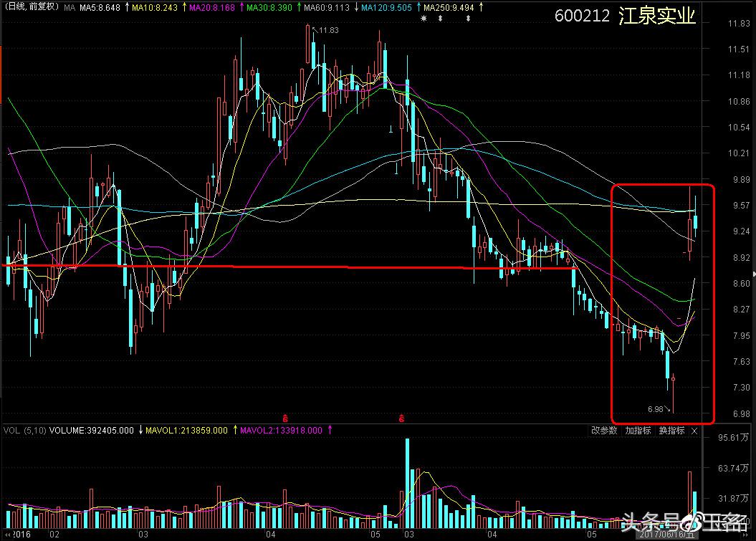Close the VOL indicator panel with X
756x541 pixels.
694,431
